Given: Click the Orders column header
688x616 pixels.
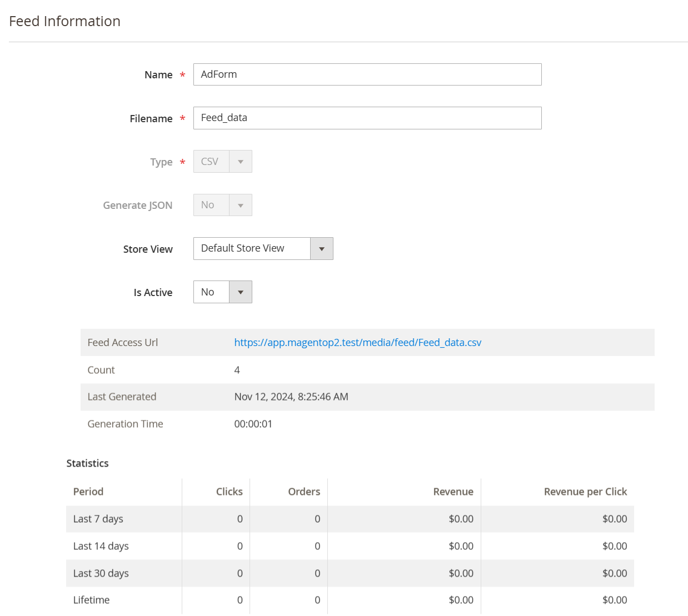Looking at the screenshot, I should pos(303,492).
